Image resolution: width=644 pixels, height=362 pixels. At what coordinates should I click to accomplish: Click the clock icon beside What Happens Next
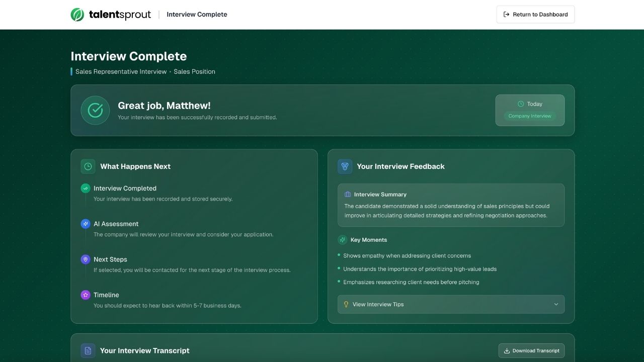88,166
